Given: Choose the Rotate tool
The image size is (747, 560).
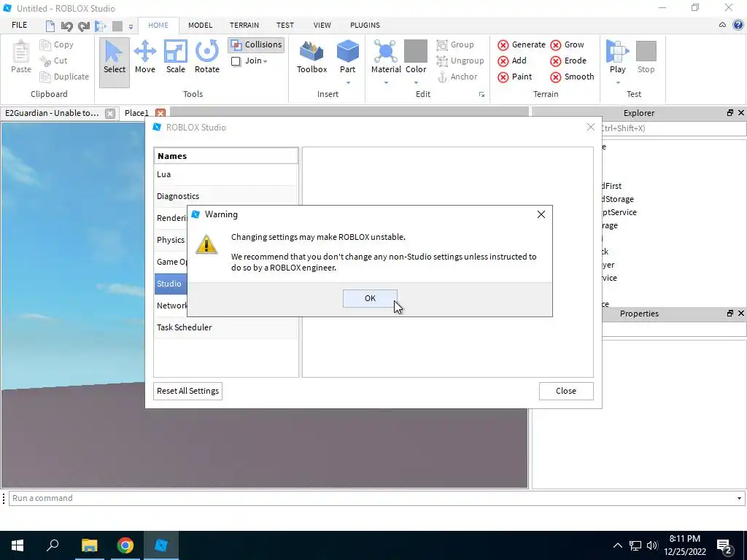Looking at the screenshot, I should pos(206,57).
